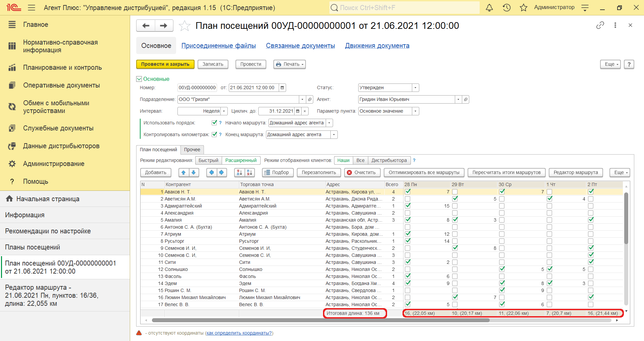Screen dimensions: 644x341
Task: Go forward with right arrow button
Action: (x=164, y=25)
